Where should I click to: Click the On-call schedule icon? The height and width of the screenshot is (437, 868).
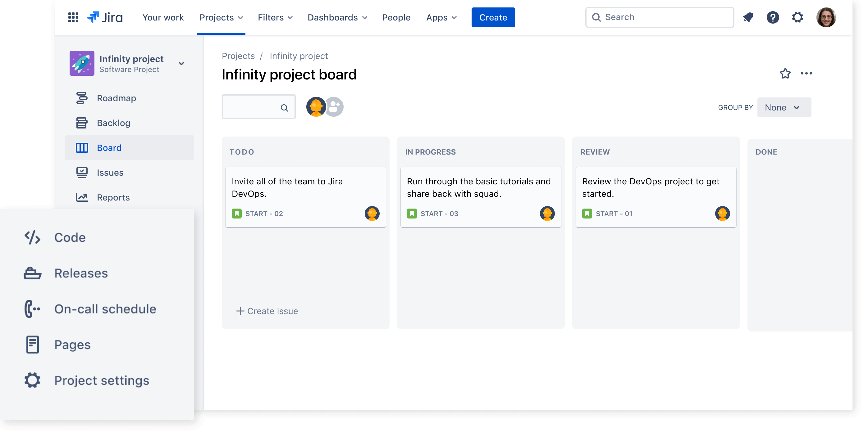click(32, 308)
